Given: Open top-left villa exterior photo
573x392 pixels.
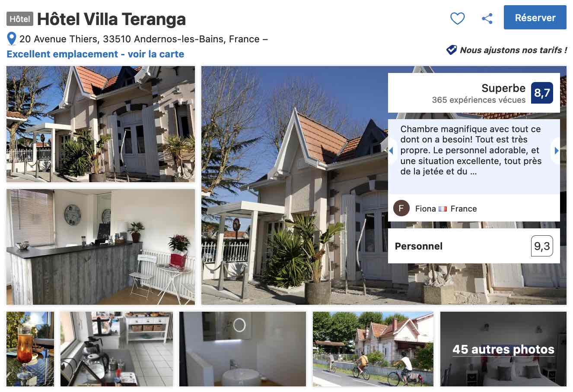Looking at the screenshot, I should [x=101, y=124].
